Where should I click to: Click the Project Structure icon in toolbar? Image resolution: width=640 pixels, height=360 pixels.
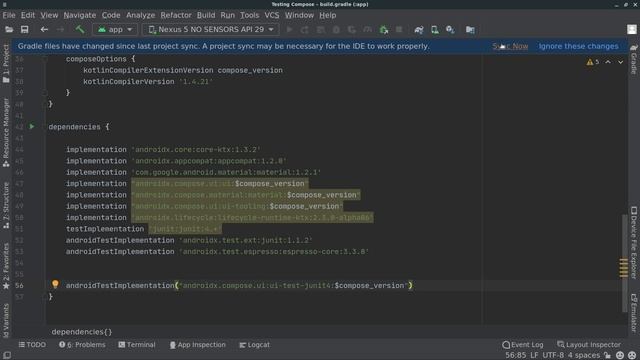click(x=470, y=29)
